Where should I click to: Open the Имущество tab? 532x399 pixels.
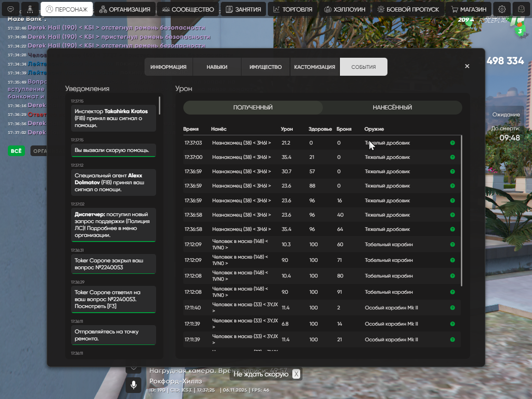pos(266,67)
